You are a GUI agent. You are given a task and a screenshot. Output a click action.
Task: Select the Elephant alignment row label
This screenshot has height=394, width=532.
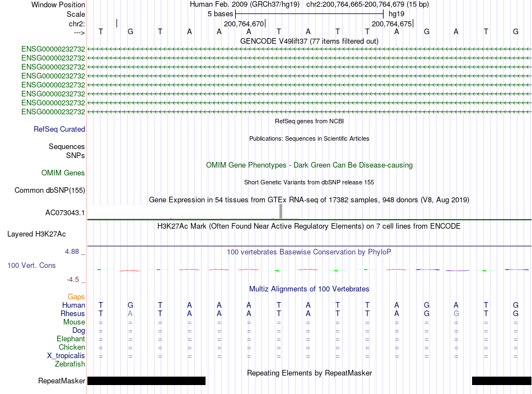tap(71, 339)
